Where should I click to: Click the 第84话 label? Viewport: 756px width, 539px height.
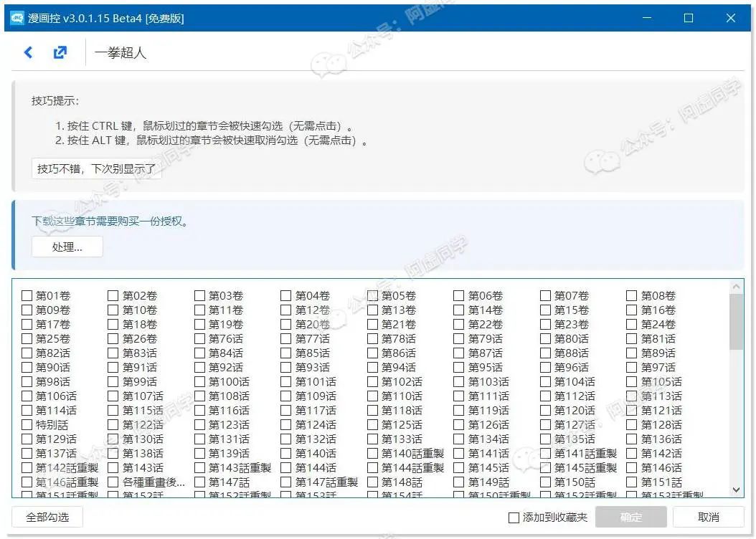[226, 353]
